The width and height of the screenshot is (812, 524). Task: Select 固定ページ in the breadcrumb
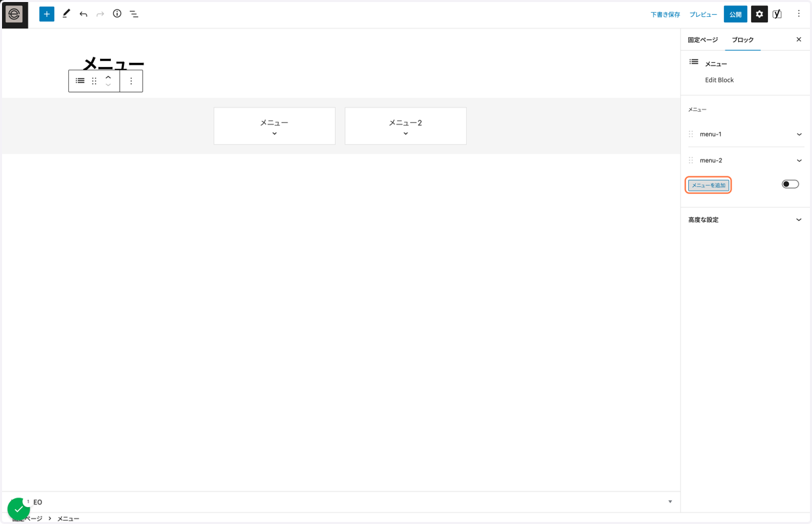(27, 519)
